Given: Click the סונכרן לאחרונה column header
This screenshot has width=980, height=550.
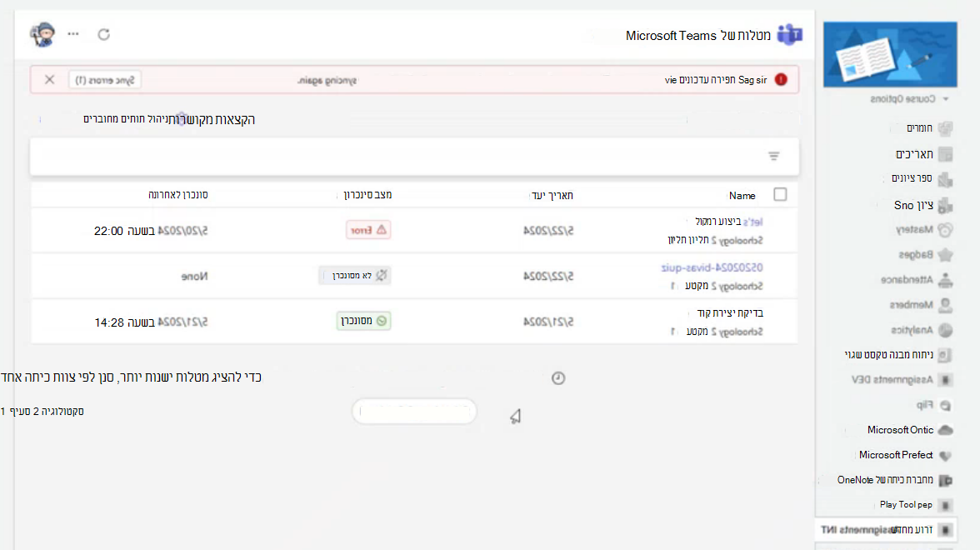Looking at the screenshot, I should pyautogui.click(x=178, y=195).
